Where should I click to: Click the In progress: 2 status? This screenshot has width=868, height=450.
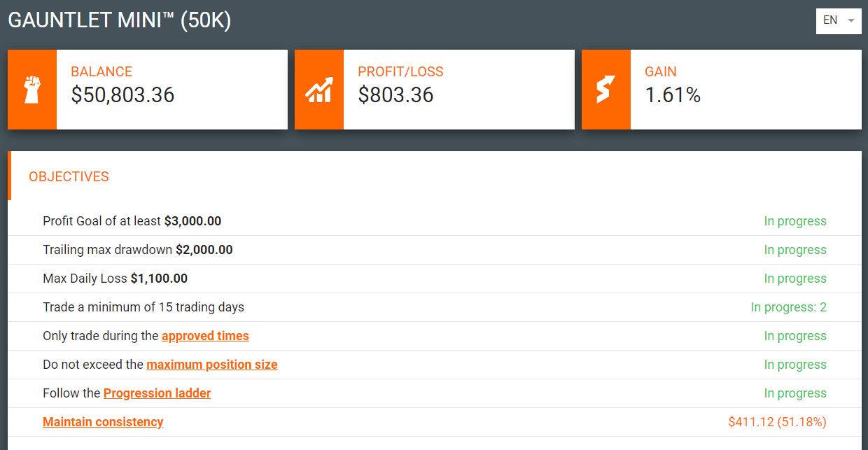[x=789, y=307]
